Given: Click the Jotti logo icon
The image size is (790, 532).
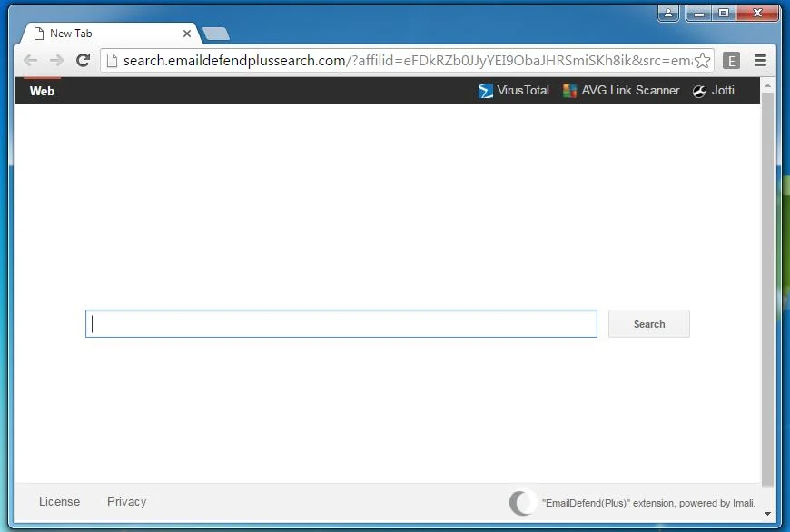Looking at the screenshot, I should point(699,91).
